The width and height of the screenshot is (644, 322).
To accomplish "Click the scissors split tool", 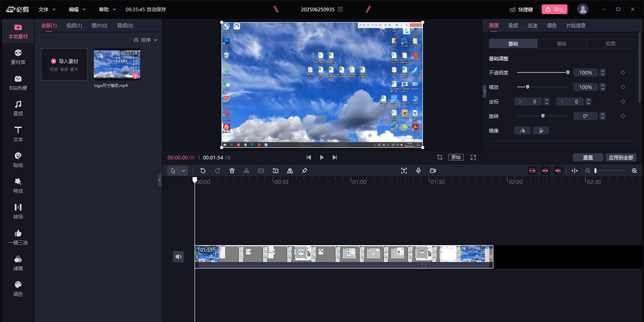I will (x=246, y=171).
